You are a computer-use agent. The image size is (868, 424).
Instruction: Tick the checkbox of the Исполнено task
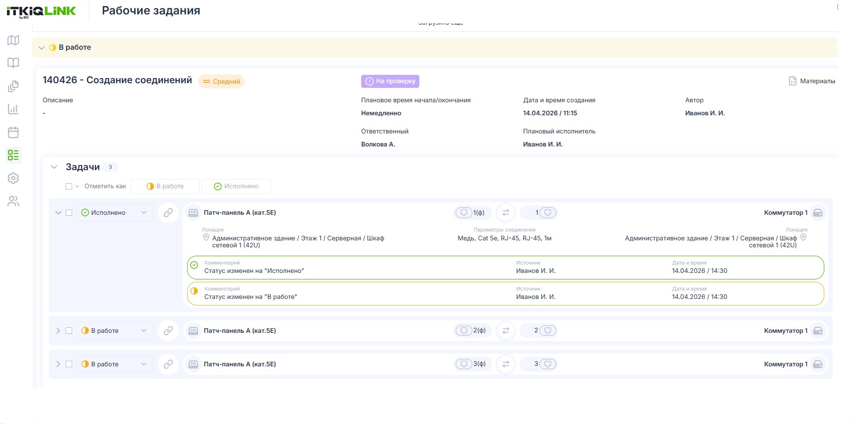pos(69,212)
